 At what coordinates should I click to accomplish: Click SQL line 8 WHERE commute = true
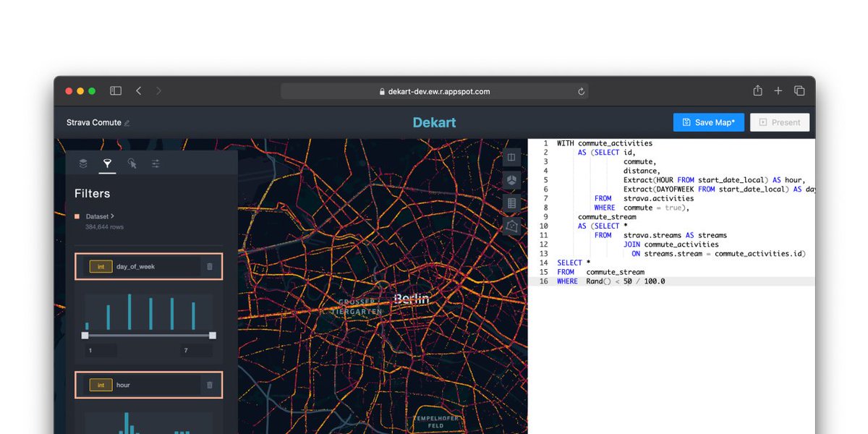(642, 208)
